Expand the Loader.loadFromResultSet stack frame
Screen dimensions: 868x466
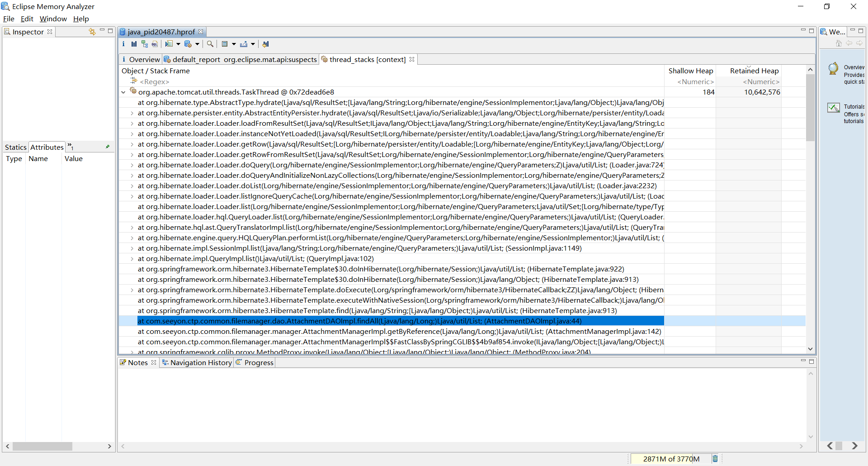coord(132,124)
